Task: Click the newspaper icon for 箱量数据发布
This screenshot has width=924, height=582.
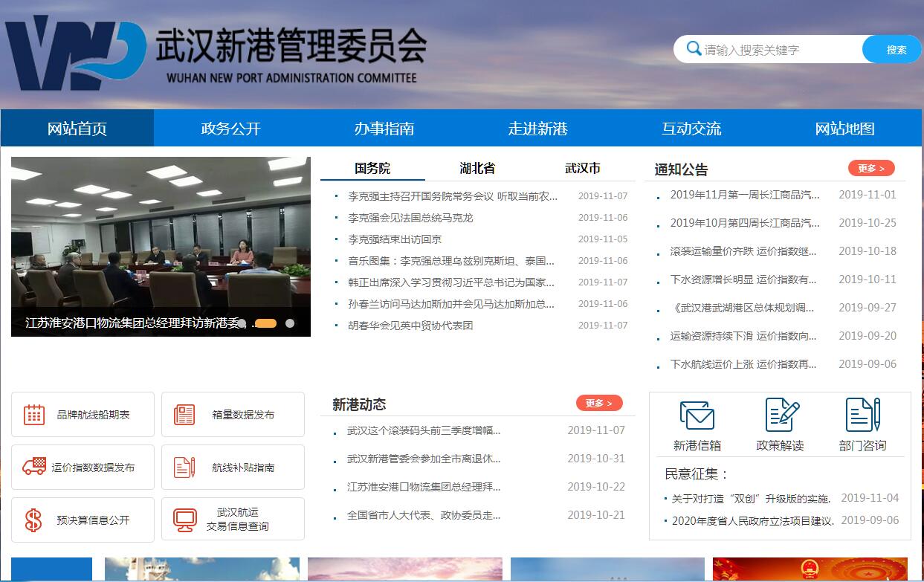Action: pyautogui.click(x=184, y=415)
